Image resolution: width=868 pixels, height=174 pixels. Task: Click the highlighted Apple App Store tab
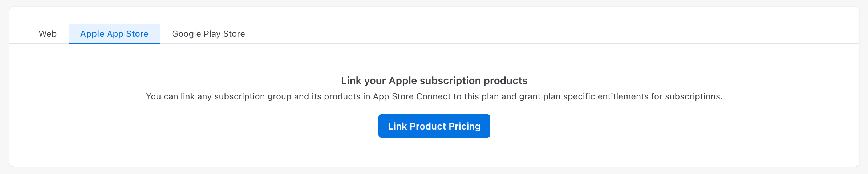pyautogui.click(x=114, y=34)
